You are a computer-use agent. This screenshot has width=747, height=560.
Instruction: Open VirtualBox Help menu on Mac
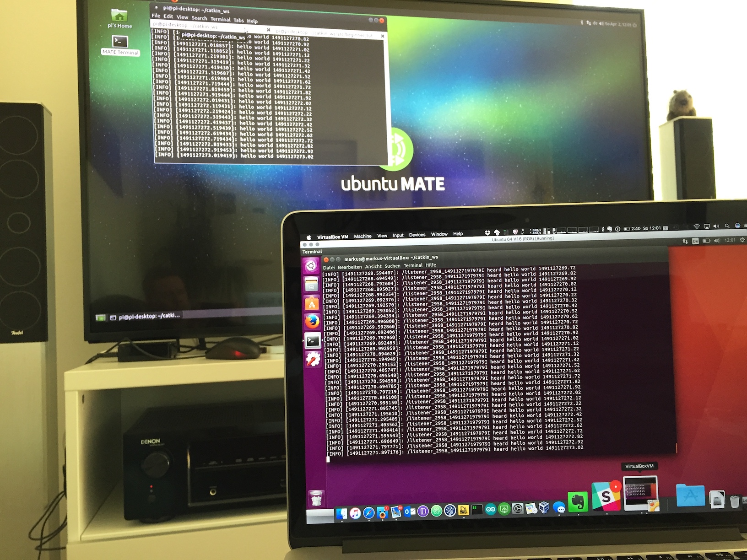click(x=458, y=234)
